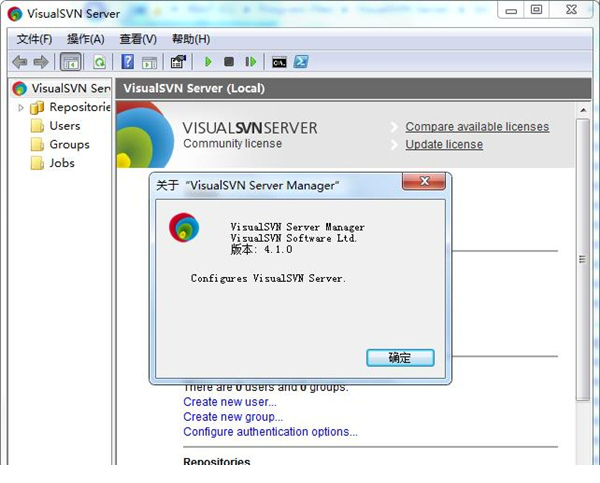Open the 查看(V) menu

[x=138, y=39]
